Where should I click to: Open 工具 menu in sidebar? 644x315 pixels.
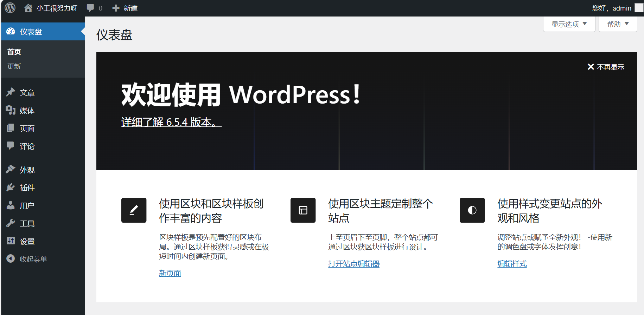point(43,223)
